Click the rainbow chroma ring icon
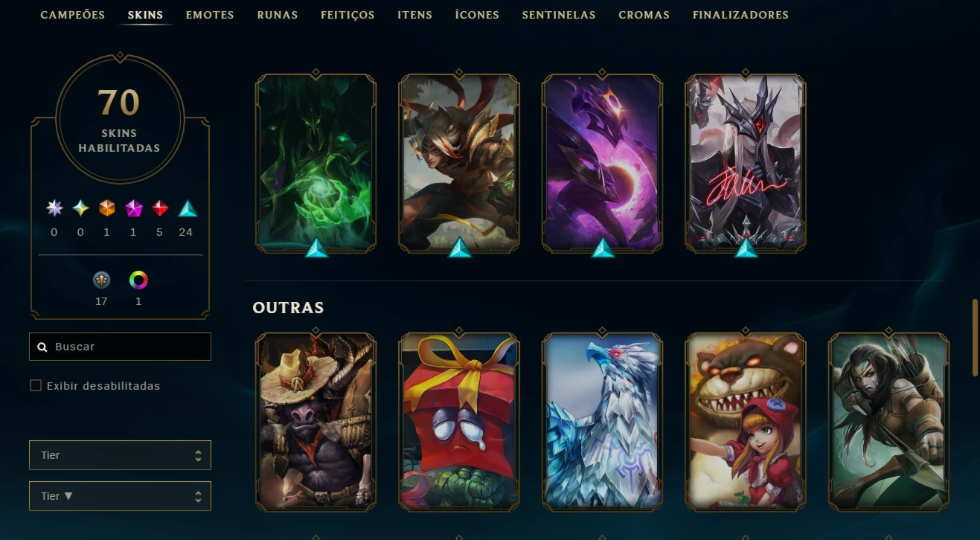This screenshot has height=540, width=980. (138, 280)
